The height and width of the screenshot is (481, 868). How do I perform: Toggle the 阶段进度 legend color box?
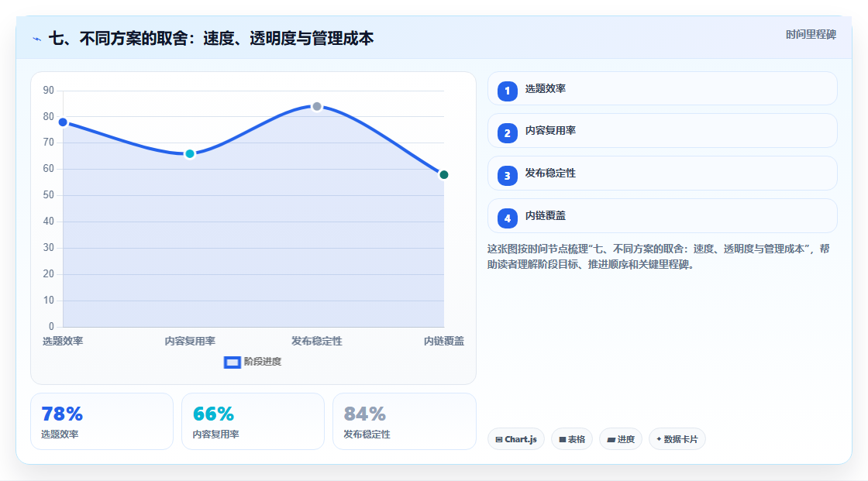click(232, 362)
